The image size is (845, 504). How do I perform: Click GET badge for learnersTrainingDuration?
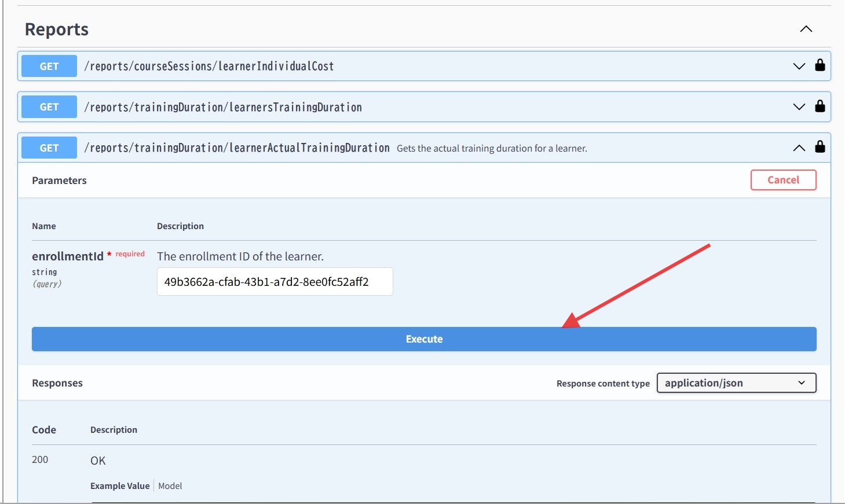coord(49,106)
